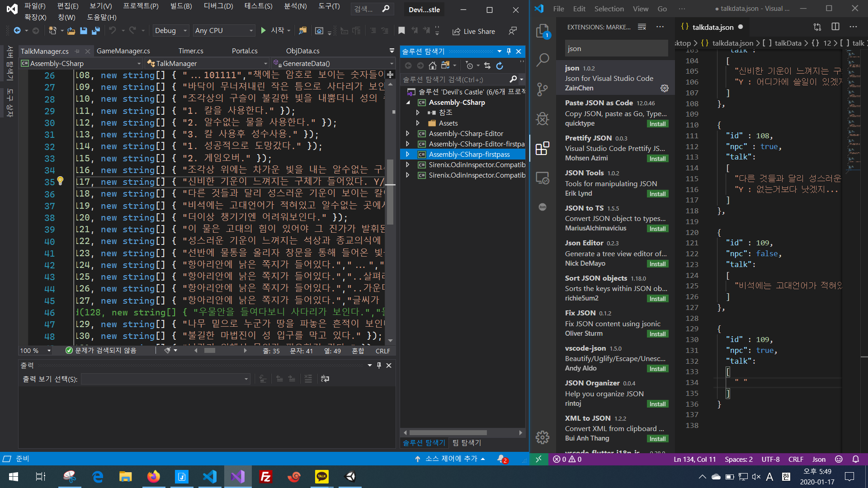Open the Search view in VS Code activity bar
This screenshot has height=488, width=868.
[542, 60]
